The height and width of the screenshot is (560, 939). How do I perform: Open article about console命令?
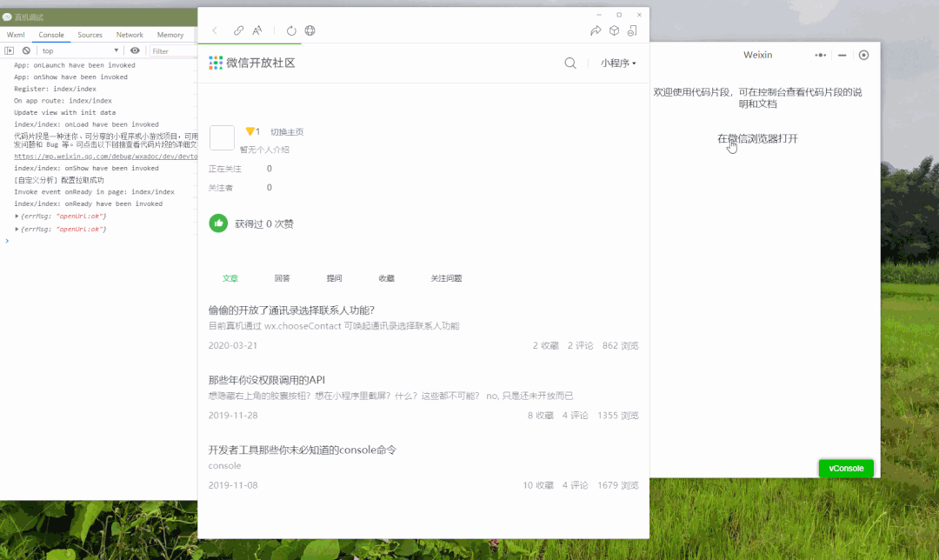click(x=303, y=450)
